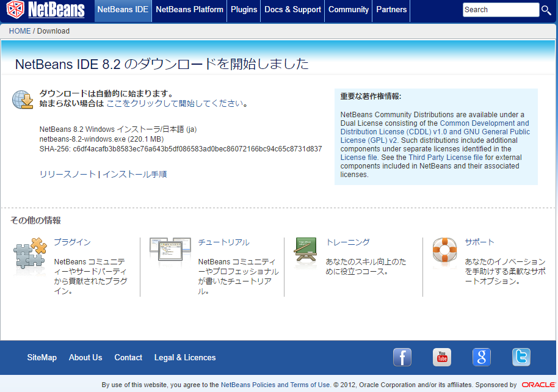Screen dimensions: 558x392
Task: Open the NetBeans IDE tab
Action: [x=123, y=10]
